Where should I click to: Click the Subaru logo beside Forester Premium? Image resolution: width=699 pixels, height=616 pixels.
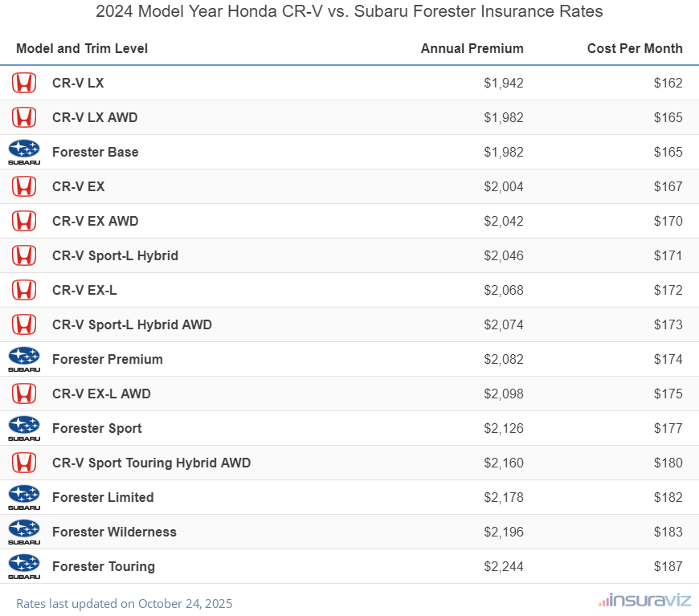click(24, 359)
